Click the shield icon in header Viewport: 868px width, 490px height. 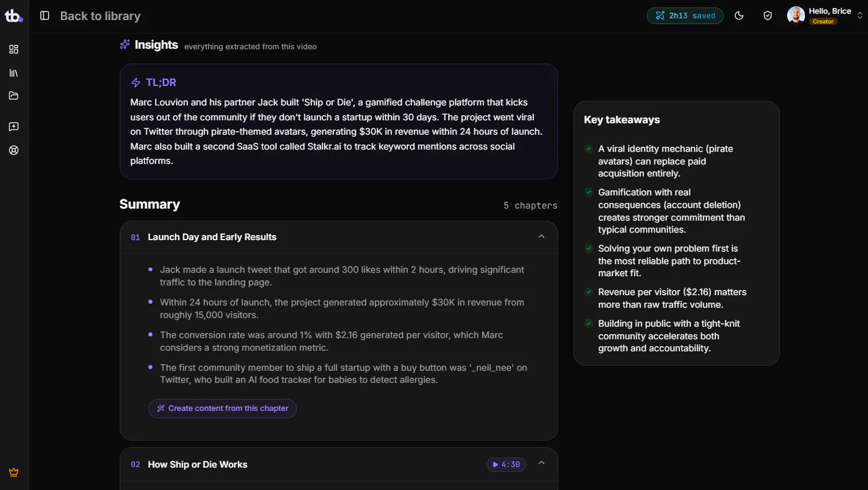pos(768,16)
